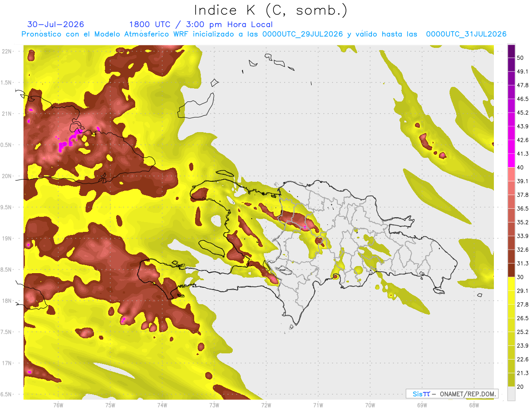Click the legend value "37.8"
This screenshot has width=532, height=411.
pyautogui.click(x=523, y=195)
